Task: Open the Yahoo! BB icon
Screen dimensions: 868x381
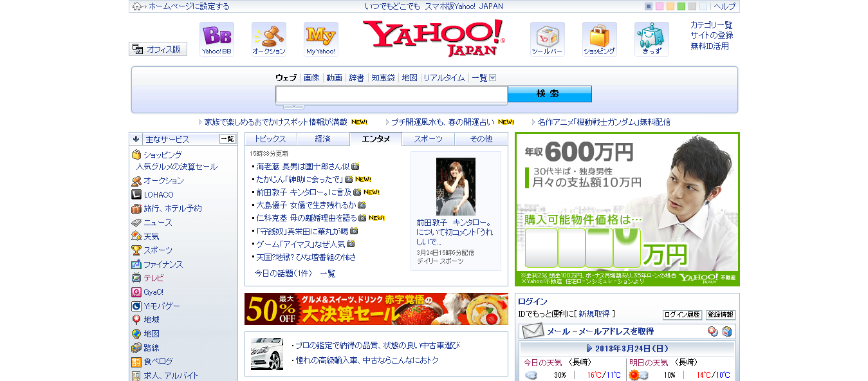Action: pyautogui.click(x=216, y=39)
